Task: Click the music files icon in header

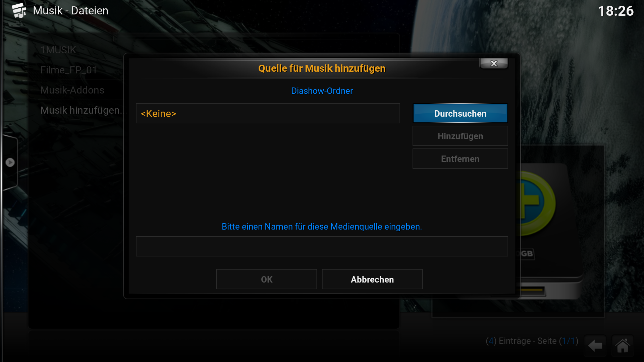Action: 19,11
